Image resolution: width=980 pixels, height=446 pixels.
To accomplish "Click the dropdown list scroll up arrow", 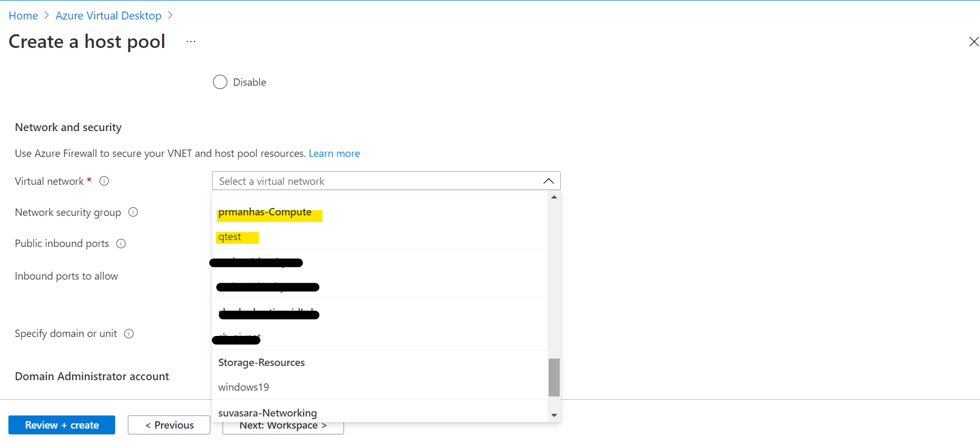I will point(554,197).
